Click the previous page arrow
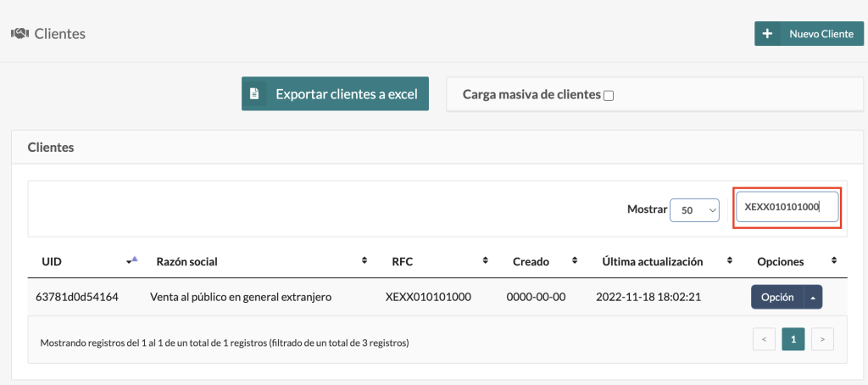This screenshot has width=868, height=385. (x=764, y=340)
